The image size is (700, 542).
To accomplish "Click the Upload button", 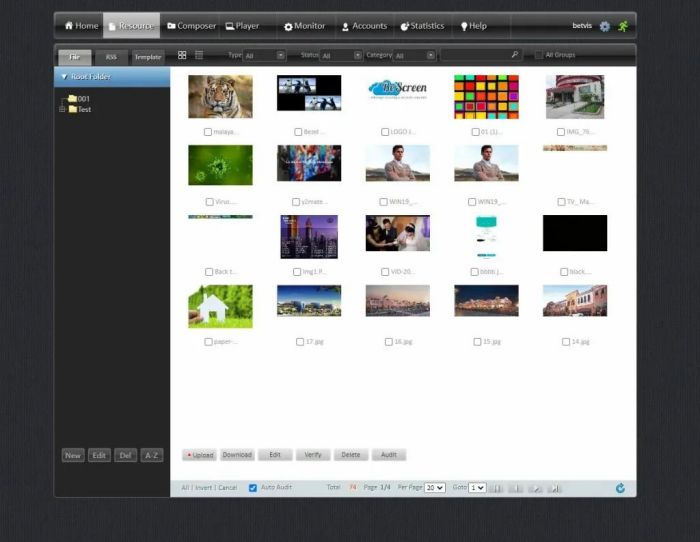I will [x=199, y=455].
